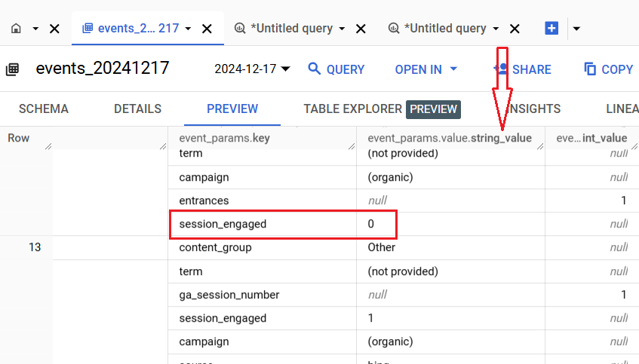Open events_2... 217 tab dropdown arrow

click(x=188, y=29)
